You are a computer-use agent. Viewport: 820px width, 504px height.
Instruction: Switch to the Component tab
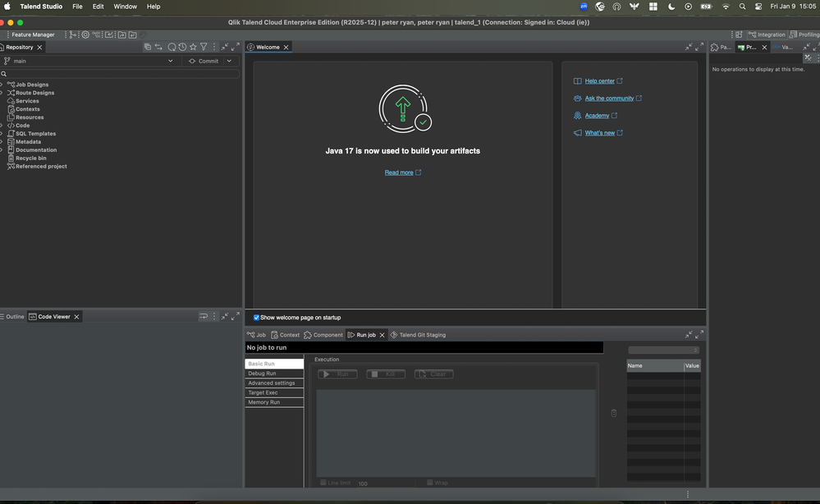point(323,335)
